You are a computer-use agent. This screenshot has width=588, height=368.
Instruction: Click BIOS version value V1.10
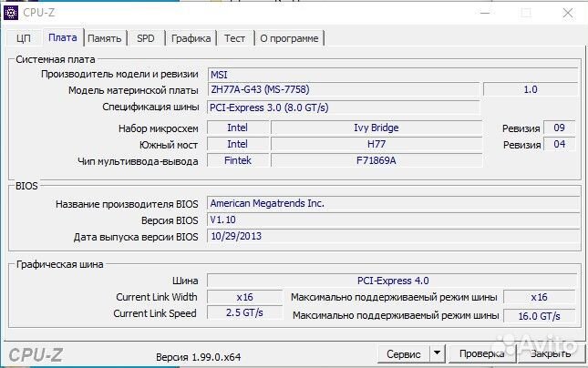[394, 220]
